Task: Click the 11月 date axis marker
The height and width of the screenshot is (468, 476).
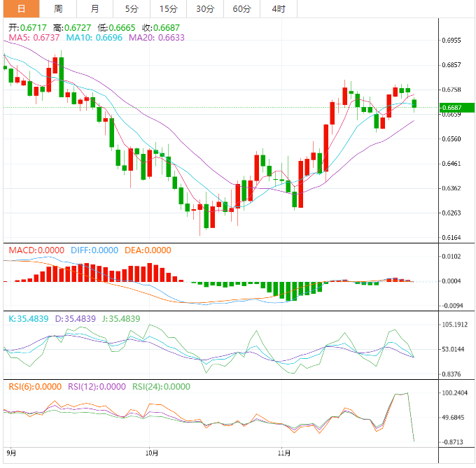Action: tap(283, 453)
